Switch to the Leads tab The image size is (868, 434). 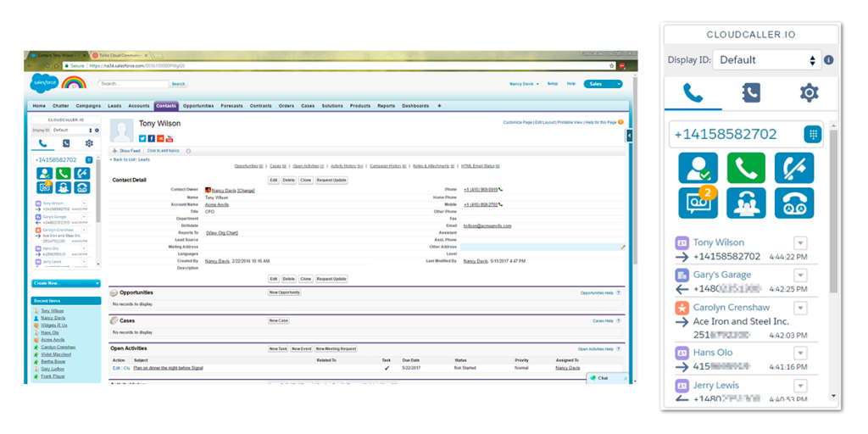114,106
